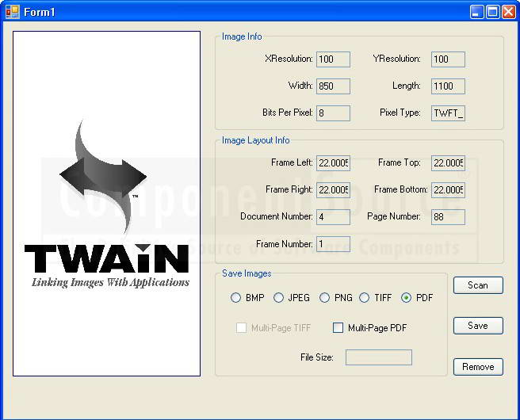Click the Document Number field
The image size is (520, 420).
click(333, 217)
